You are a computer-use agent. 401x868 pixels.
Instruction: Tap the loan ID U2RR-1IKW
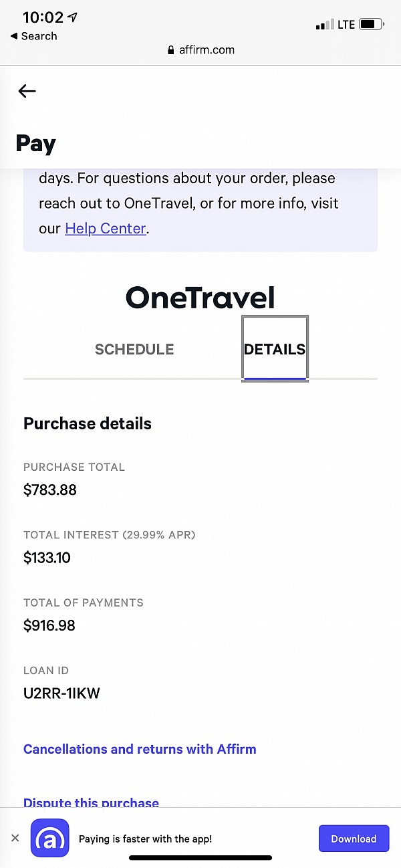coord(61,693)
